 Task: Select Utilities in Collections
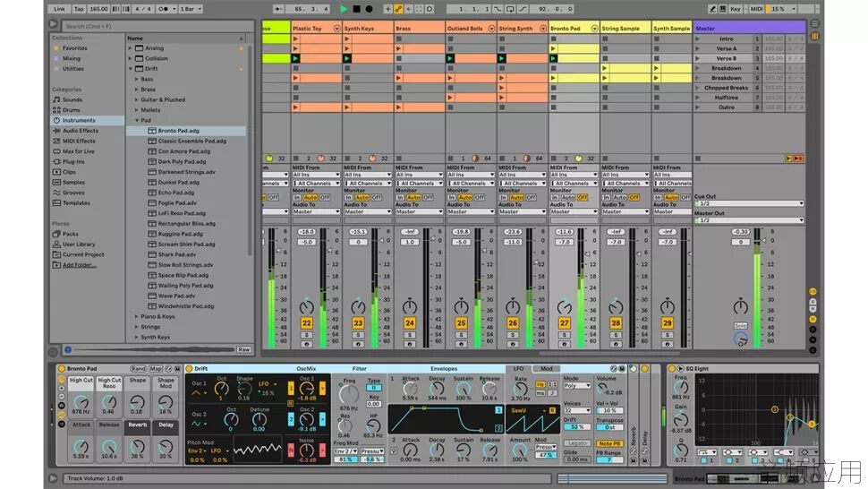73,69
